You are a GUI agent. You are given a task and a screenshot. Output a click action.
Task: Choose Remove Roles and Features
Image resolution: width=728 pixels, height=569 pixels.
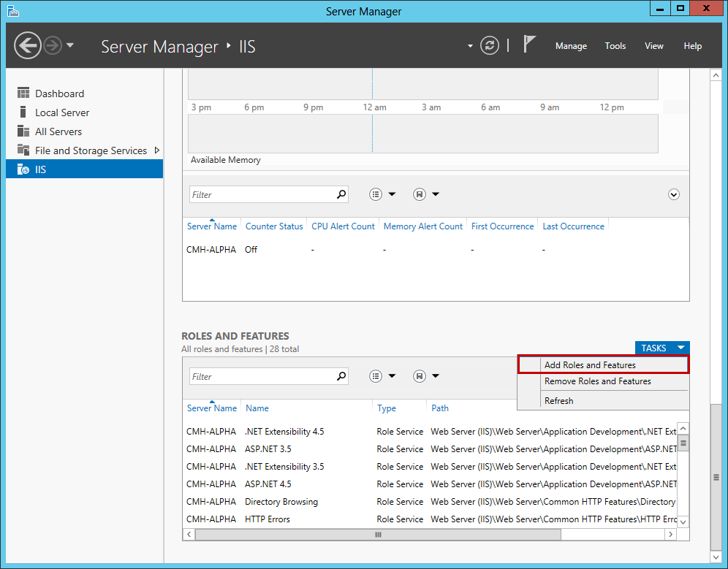[596, 381]
